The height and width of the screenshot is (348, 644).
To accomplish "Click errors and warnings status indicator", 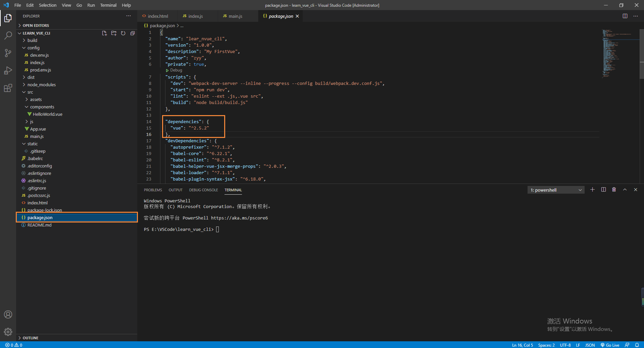I will [14, 345].
